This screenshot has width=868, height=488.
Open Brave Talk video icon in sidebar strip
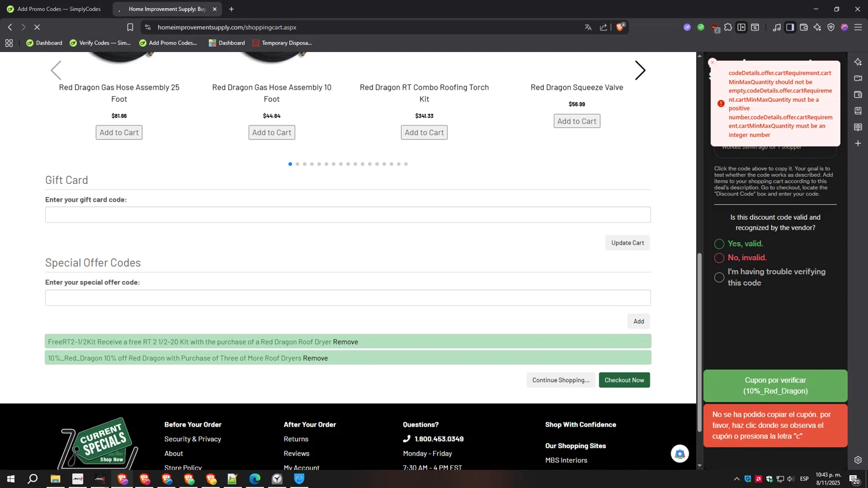click(x=858, y=78)
